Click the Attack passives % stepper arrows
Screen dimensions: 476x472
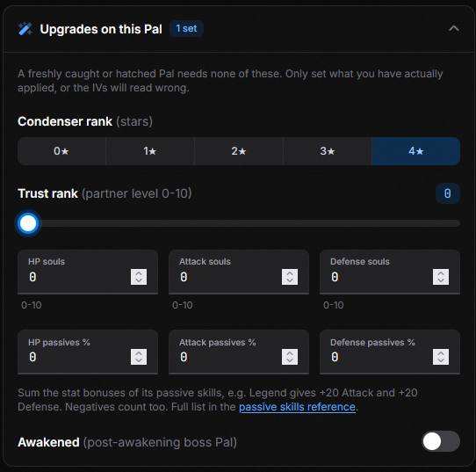tap(290, 357)
